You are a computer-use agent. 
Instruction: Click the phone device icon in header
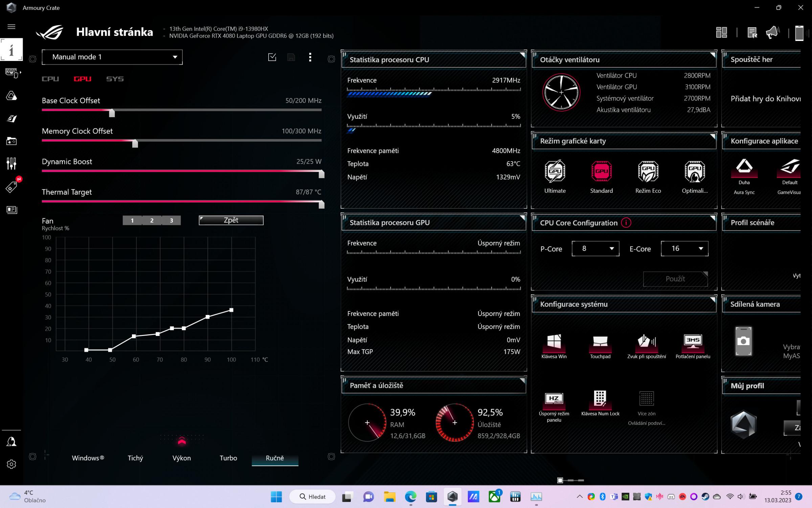click(x=799, y=33)
